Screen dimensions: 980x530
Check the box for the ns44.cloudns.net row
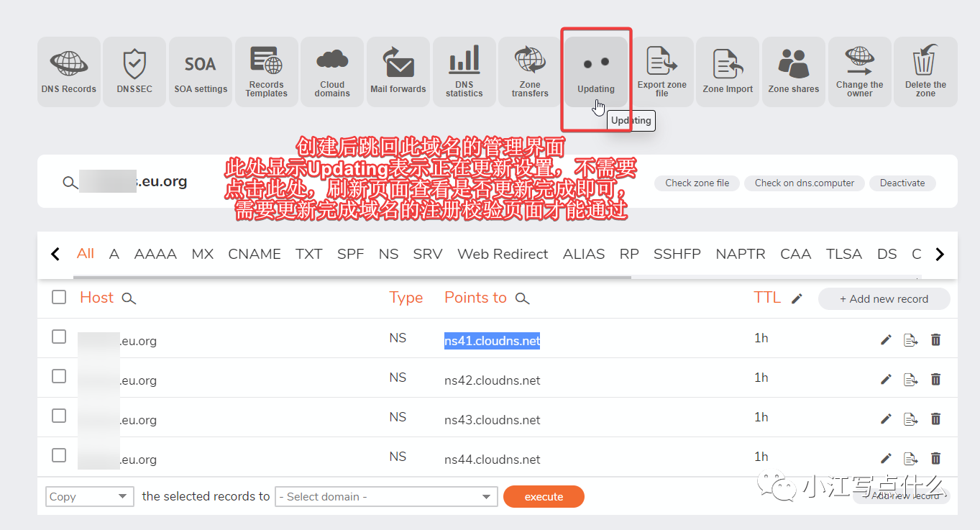point(59,455)
